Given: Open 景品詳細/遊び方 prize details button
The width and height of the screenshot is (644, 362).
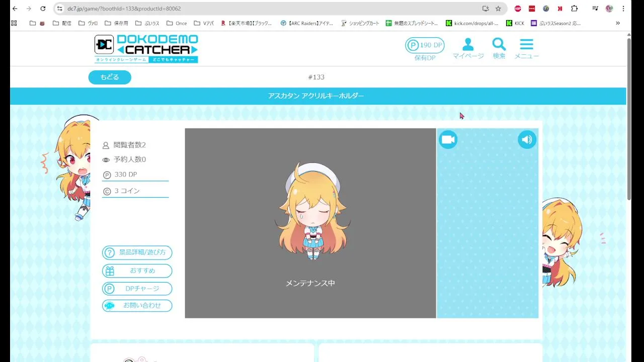Looking at the screenshot, I should (137, 252).
